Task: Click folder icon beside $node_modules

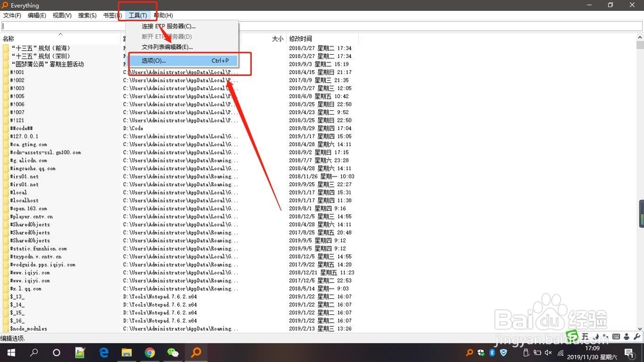Action: [x=5, y=329]
